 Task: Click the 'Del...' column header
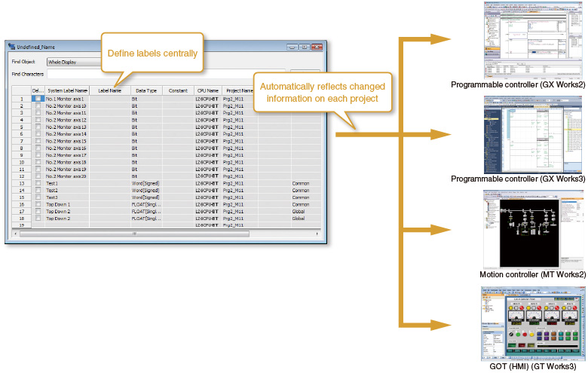pyautogui.click(x=38, y=90)
